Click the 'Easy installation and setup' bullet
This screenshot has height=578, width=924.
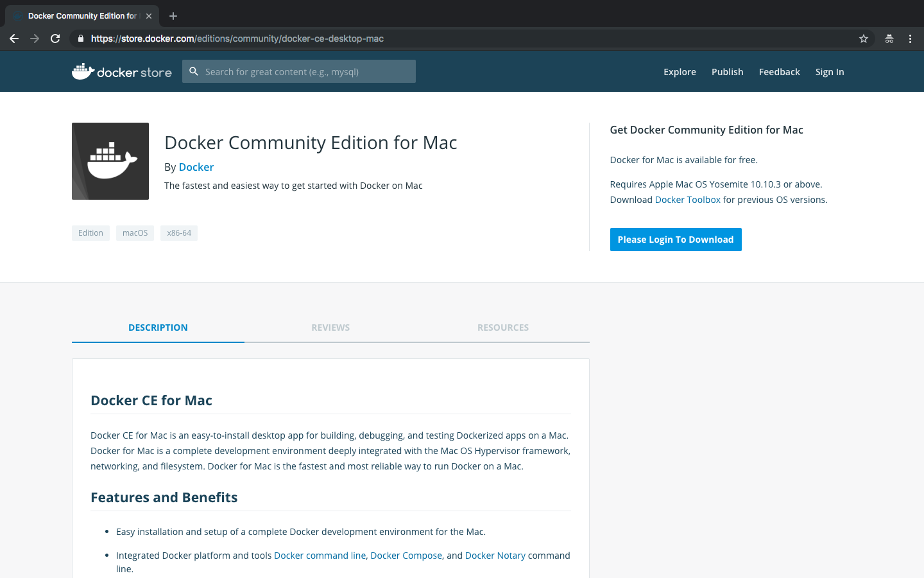click(301, 532)
